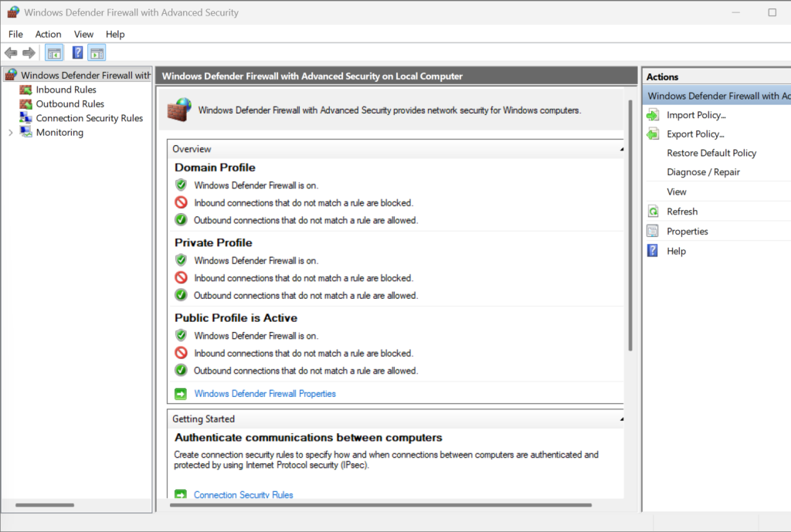Open Windows Defender Firewall Properties link
Image resolution: width=791 pixels, height=532 pixels.
pos(265,394)
